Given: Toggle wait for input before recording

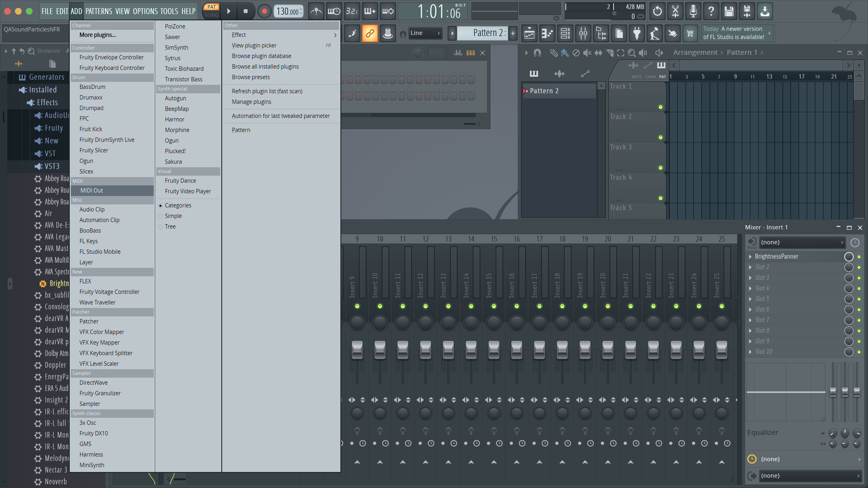Looking at the screenshot, I should point(334,11).
